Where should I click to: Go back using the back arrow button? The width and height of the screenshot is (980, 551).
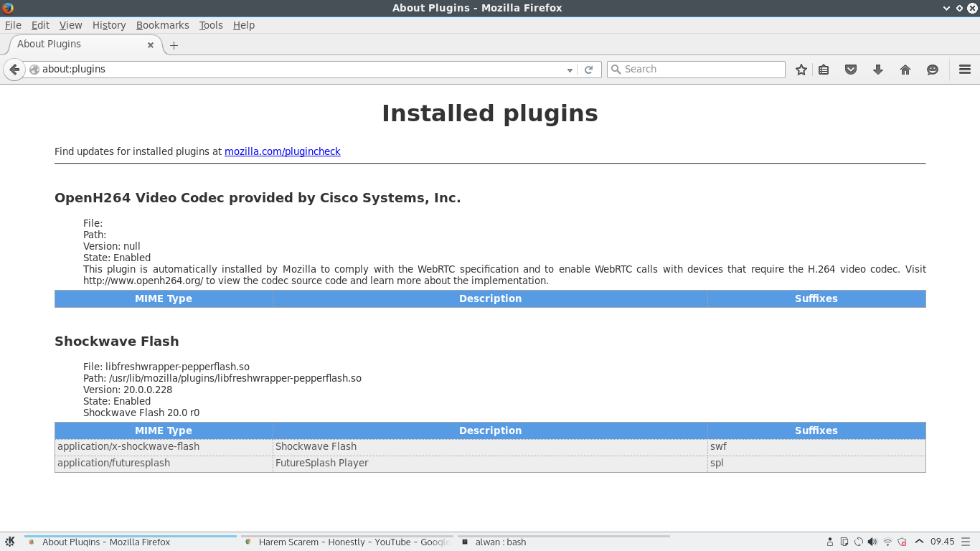(14, 70)
